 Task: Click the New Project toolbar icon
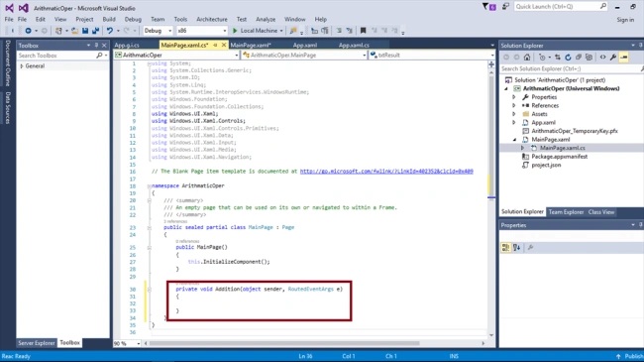click(x=58, y=31)
